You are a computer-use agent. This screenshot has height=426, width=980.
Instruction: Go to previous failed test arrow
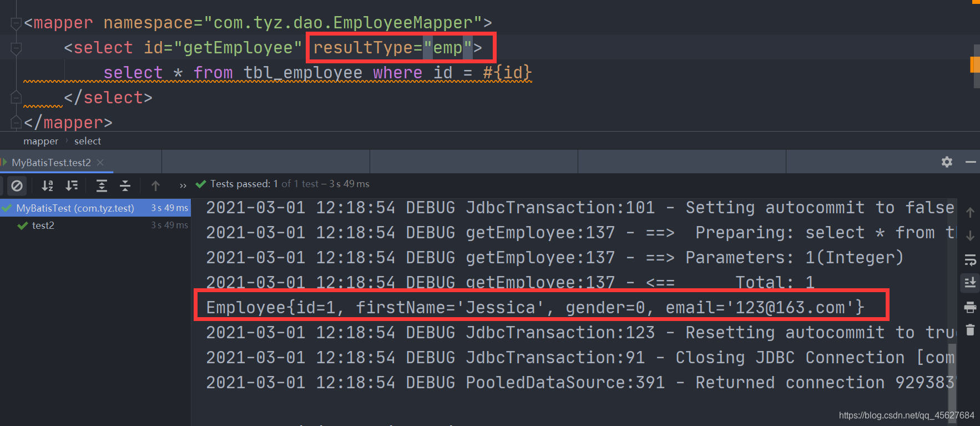click(x=156, y=186)
